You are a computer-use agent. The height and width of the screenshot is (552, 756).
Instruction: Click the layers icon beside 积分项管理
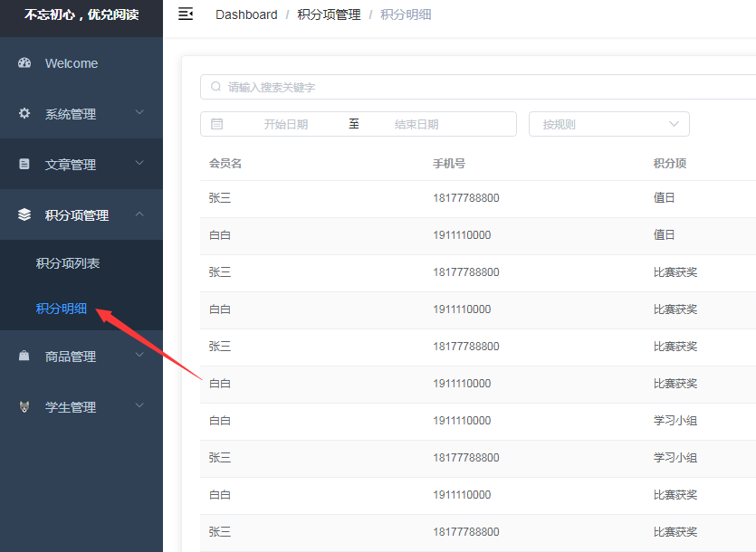(x=24, y=214)
